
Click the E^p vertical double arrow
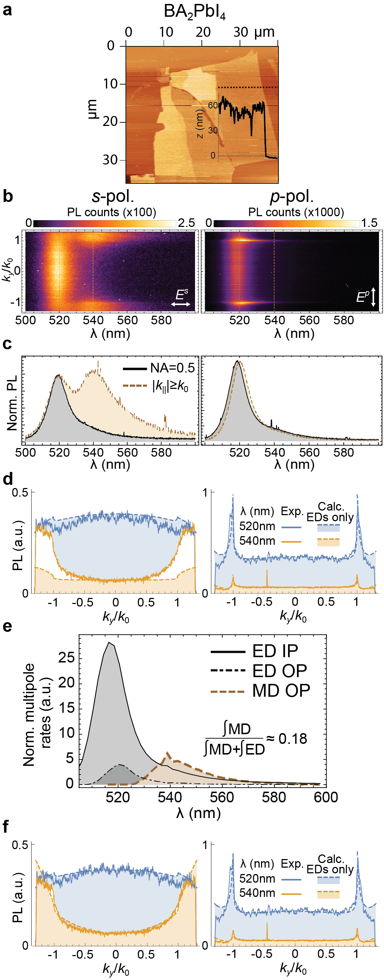tap(373, 297)
